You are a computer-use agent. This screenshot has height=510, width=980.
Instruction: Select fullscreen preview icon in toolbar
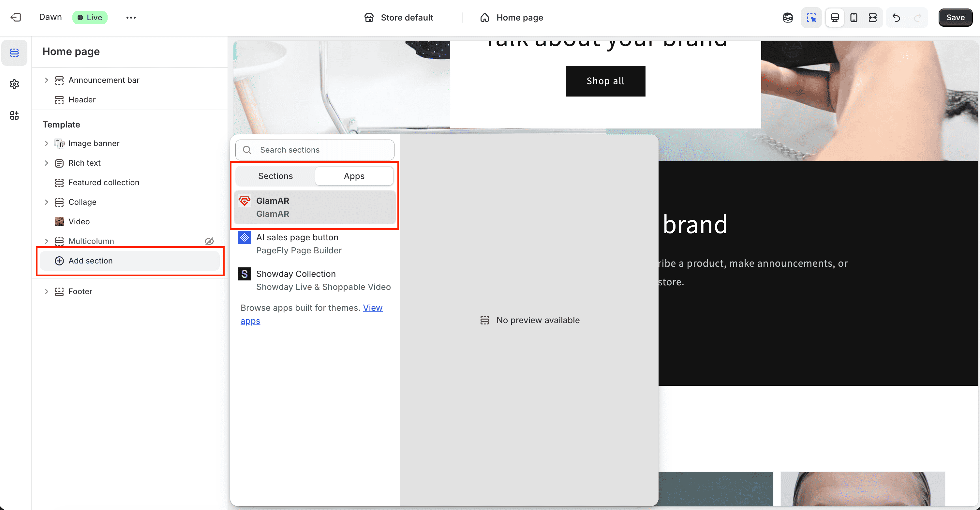(873, 18)
